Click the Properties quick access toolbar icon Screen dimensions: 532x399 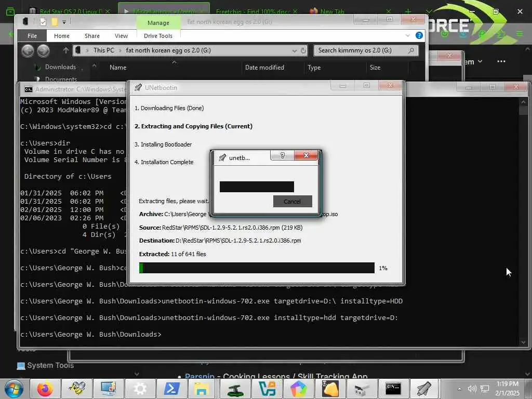pyautogui.click(x=43, y=22)
